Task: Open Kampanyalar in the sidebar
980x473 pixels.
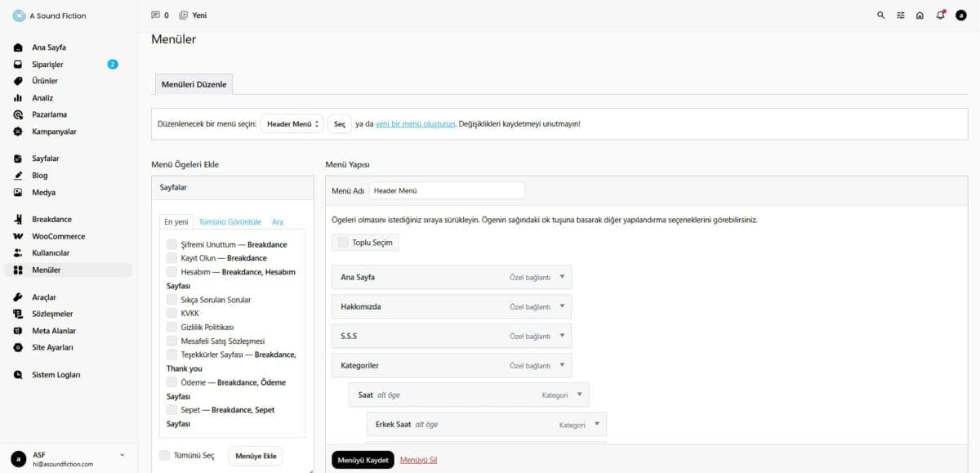Action: (54, 132)
